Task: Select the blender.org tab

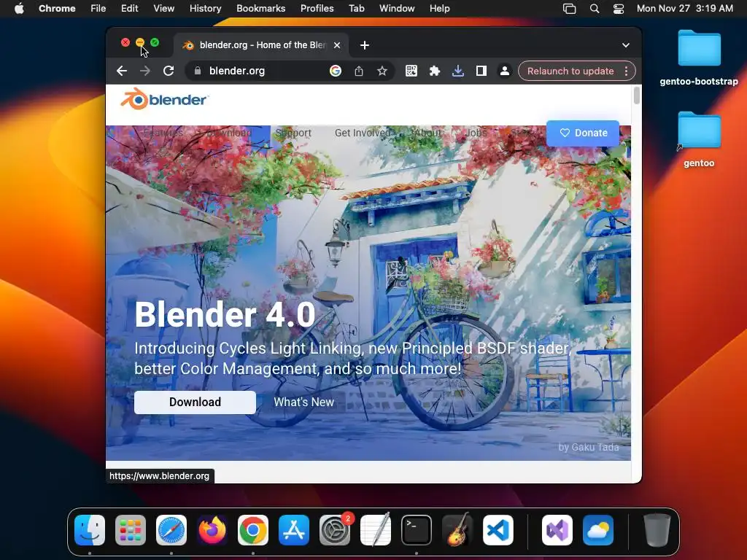Action: pyautogui.click(x=261, y=45)
